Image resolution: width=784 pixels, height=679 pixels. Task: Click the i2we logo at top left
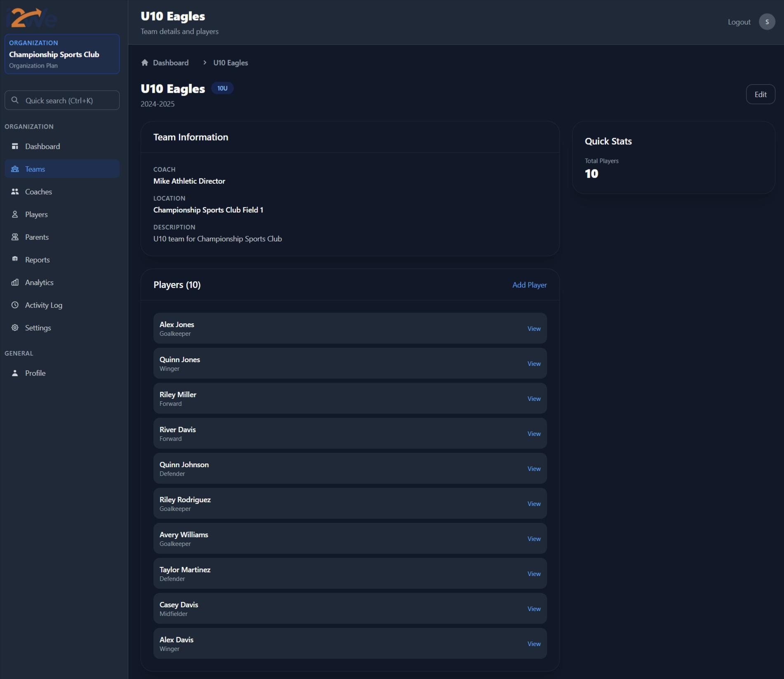coord(31,16)
